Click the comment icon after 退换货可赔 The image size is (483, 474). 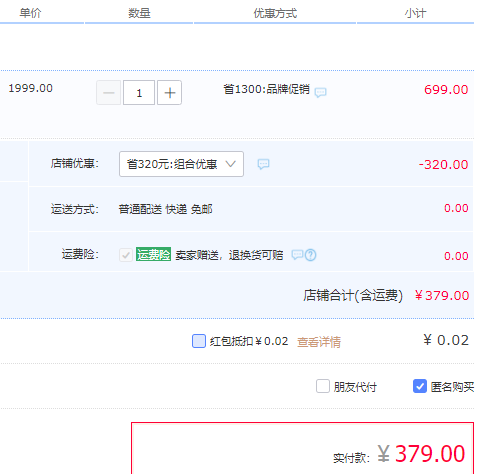coord(297,255)
